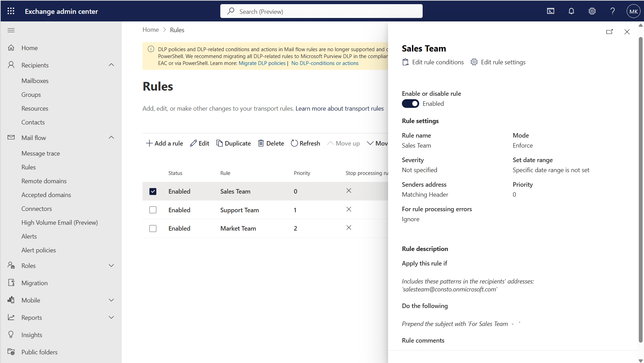
Task: Click the help question mark icon
Action: [613, 11]
